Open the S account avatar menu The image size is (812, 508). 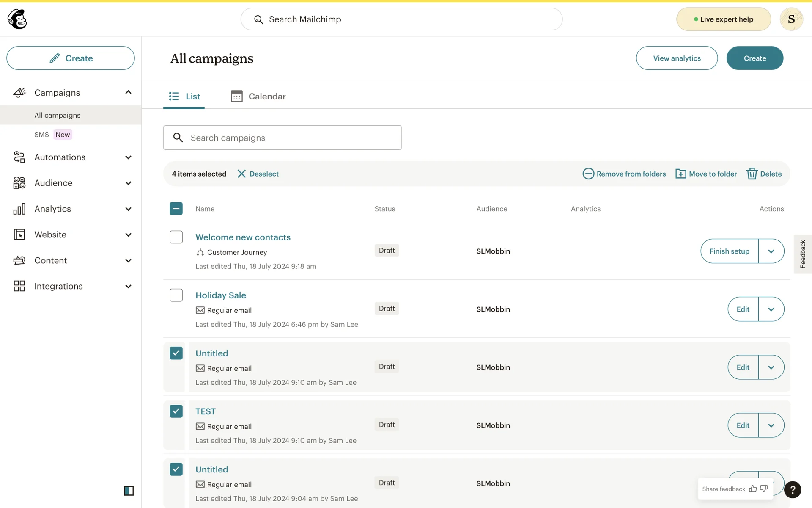pyautogui.click(x=791, y=19)
